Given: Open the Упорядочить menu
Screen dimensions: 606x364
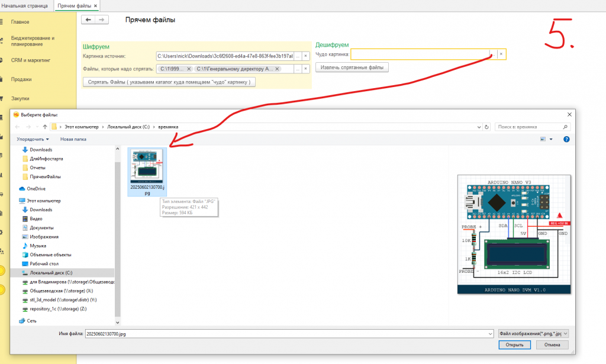Looking at the screenshot, I should 33,139.
